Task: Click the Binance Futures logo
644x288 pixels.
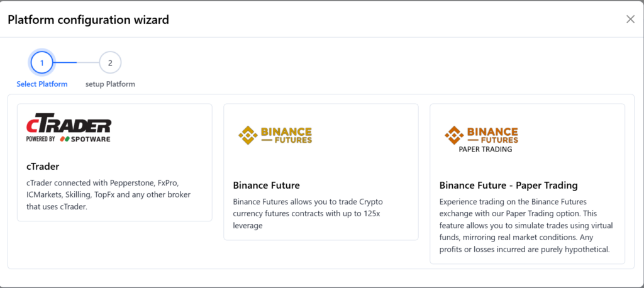Action: coord(275,135)
